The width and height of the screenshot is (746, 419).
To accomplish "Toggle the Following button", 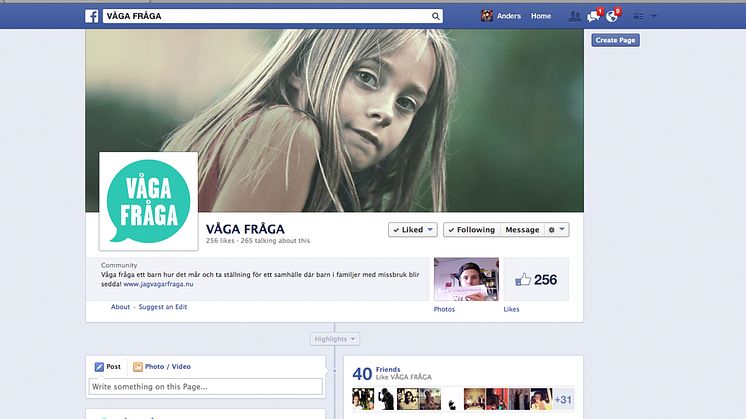I will [x=471, y=230].
